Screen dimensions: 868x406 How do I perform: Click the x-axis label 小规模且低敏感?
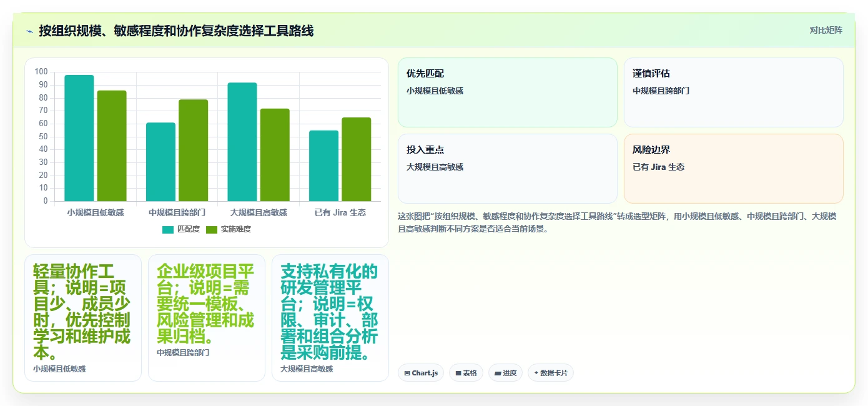pos(96,212)
